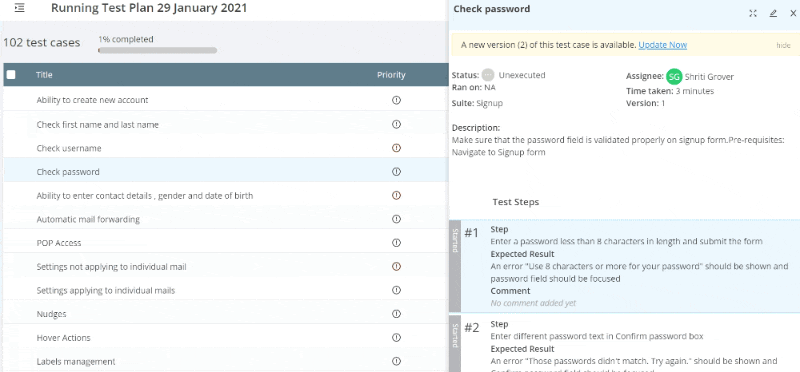Click the Started status bar of step #2

coord(455,344)
